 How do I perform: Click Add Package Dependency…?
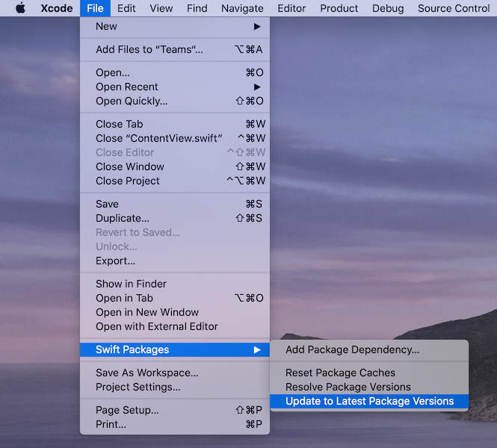click(x=353, y=349)
